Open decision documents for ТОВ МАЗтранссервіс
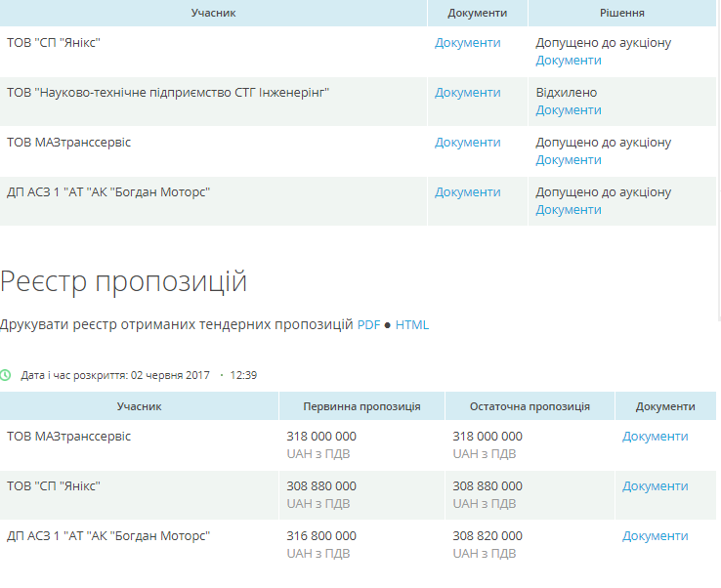 point(568,160)
